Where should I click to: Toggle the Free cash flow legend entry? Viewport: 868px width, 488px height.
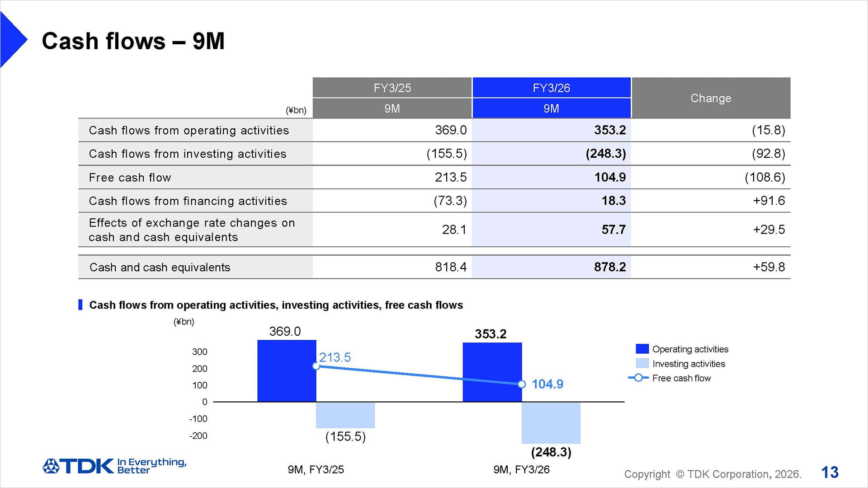(681, 378)
